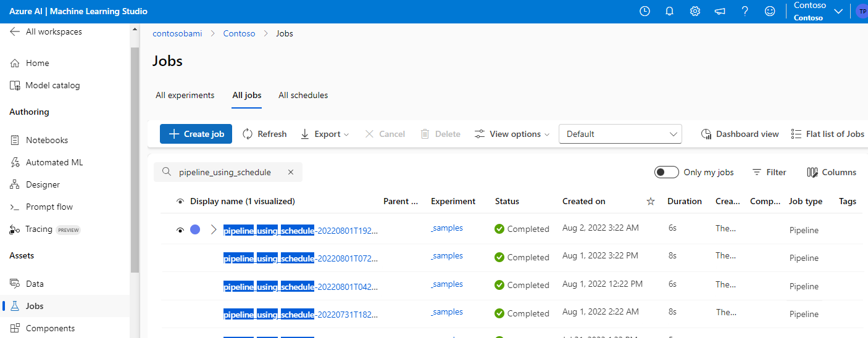Open job pipeline_using_schedule-20220801T192
This screenshot has width=868, height=338.
[x=301, y=231]
